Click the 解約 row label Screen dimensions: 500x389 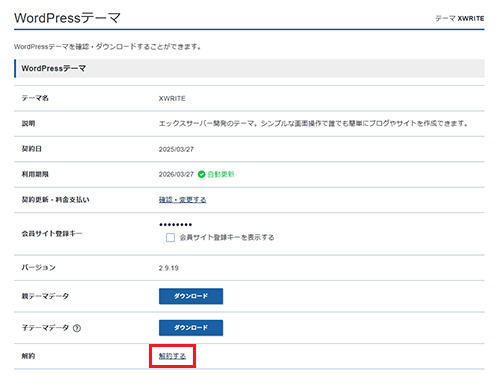point(28,356)
